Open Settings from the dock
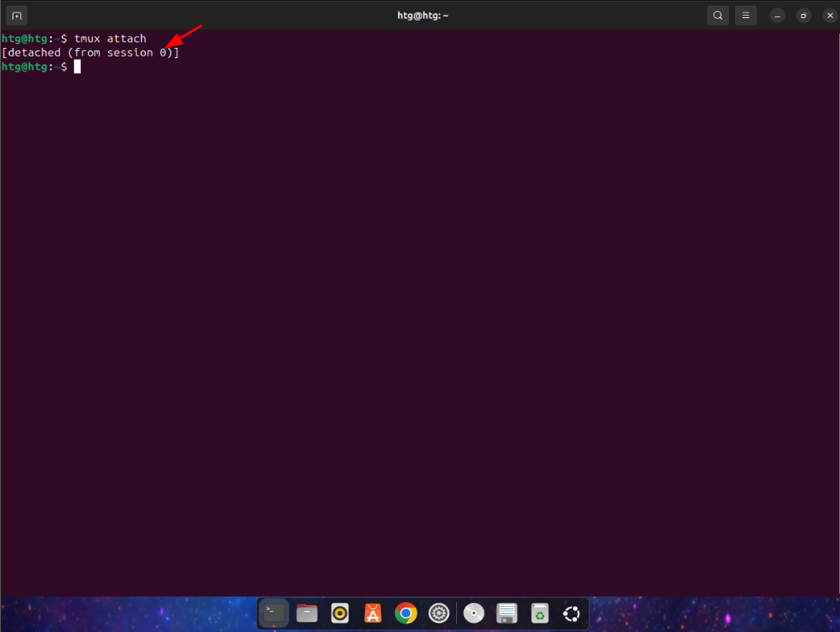Screen dimensions: 840x632 click(x=439, y=612)
